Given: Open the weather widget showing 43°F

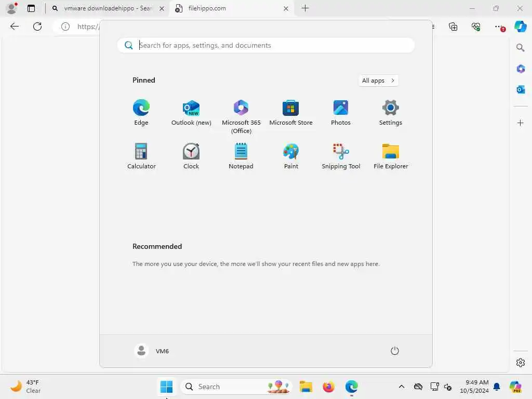Looking at the screenshot, I should [x=25, y=387].
